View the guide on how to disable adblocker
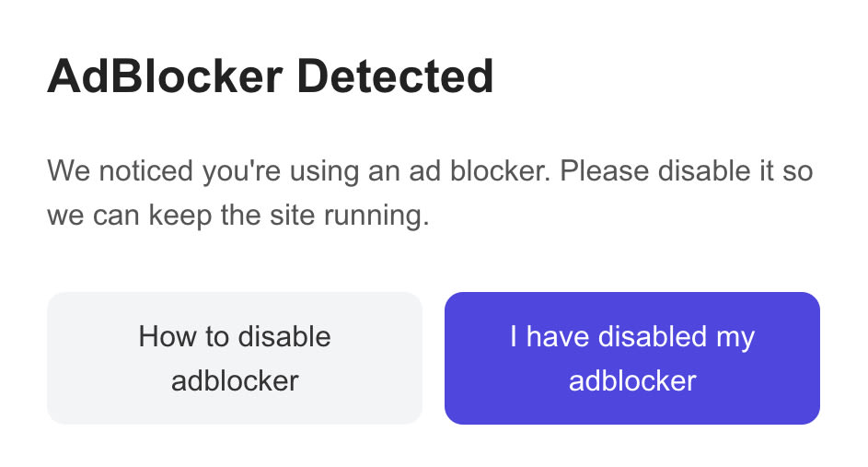Viewport: 868px width, 467px height. 235,358
